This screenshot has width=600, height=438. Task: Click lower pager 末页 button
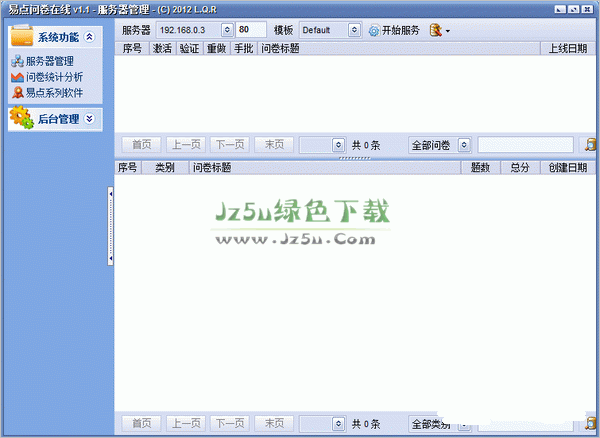(274, 423)
